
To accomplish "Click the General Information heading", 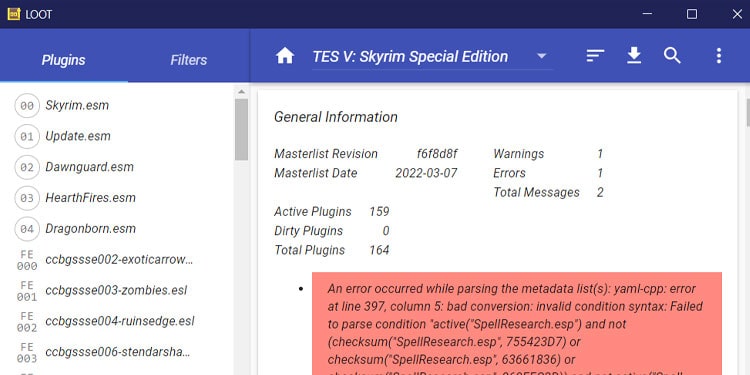I will (336, 117).
